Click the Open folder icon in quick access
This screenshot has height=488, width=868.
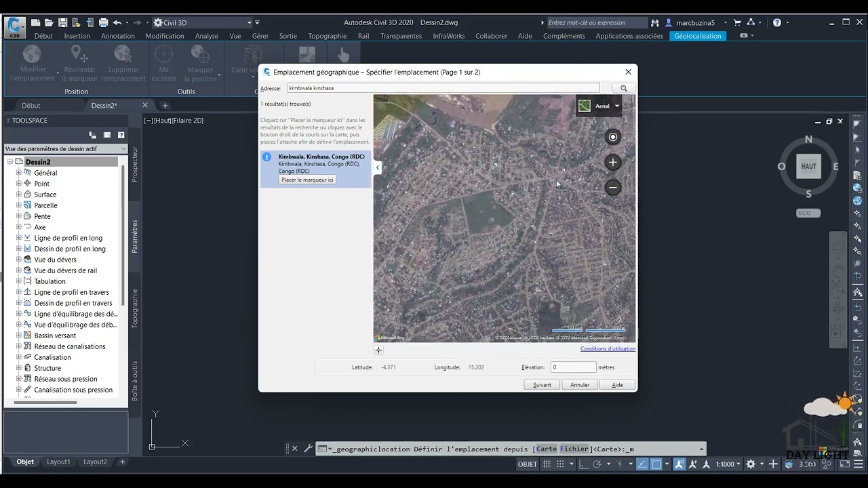tap(49, 22)
